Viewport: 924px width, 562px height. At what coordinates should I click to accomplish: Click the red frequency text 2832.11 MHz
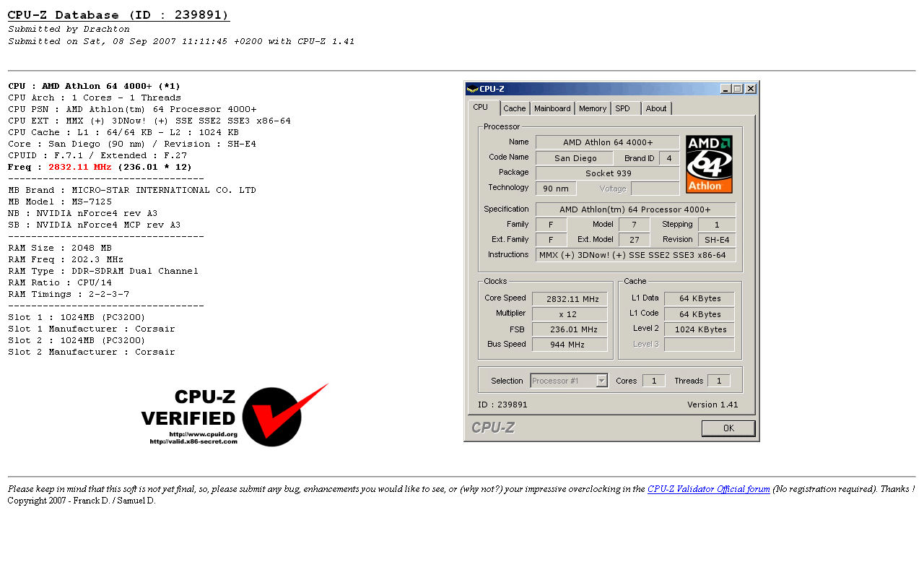pos(80,167)
